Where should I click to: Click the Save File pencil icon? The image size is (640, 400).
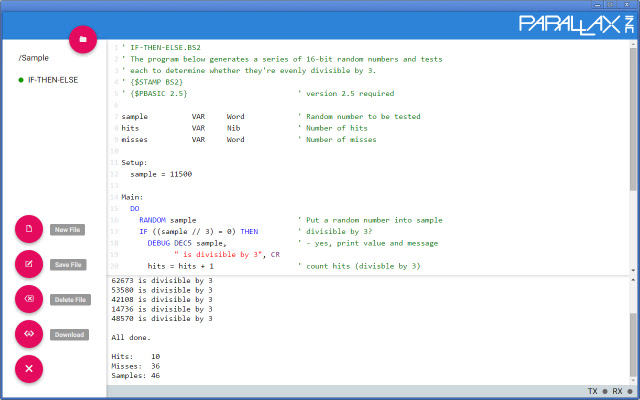click(29, 264)
